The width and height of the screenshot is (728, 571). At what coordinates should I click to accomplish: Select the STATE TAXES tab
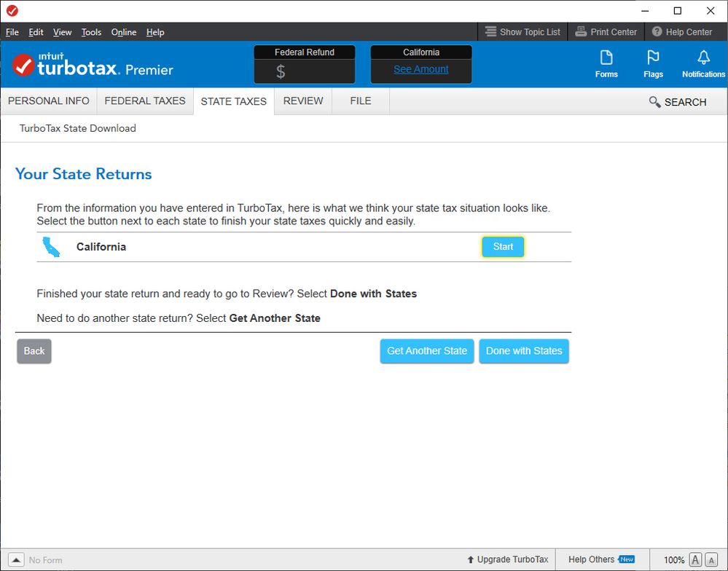coord(233,101)
